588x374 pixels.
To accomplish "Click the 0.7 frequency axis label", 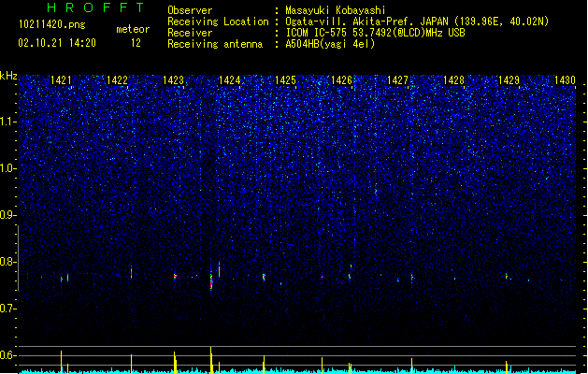I will tap(7, 309).
